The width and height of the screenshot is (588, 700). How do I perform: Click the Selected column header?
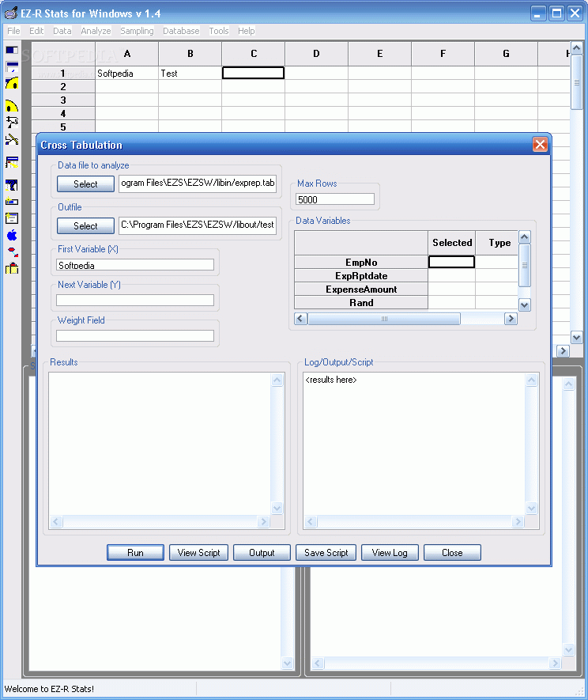pyautogui.click(x=452, y=243)
